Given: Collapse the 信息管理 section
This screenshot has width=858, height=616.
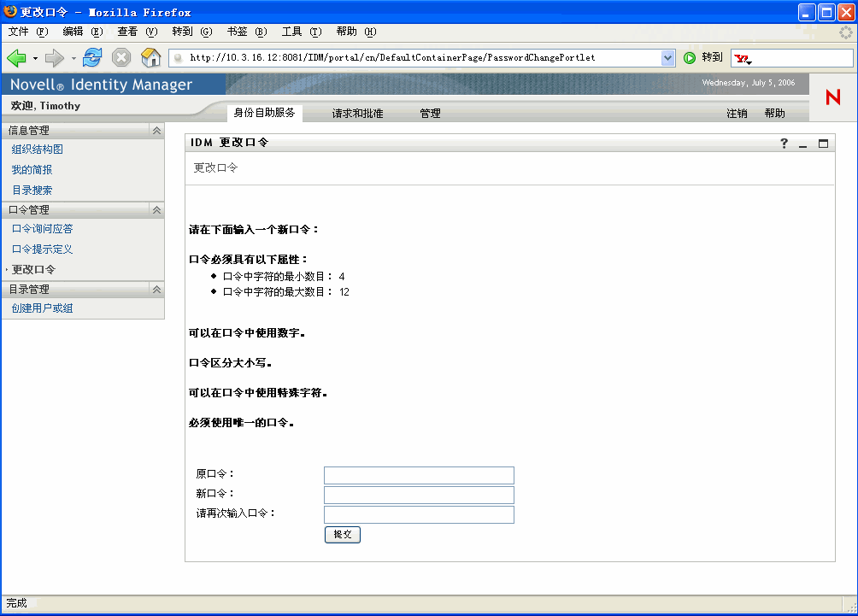Looking at the screenshot, I should click(x=156, y=130).
